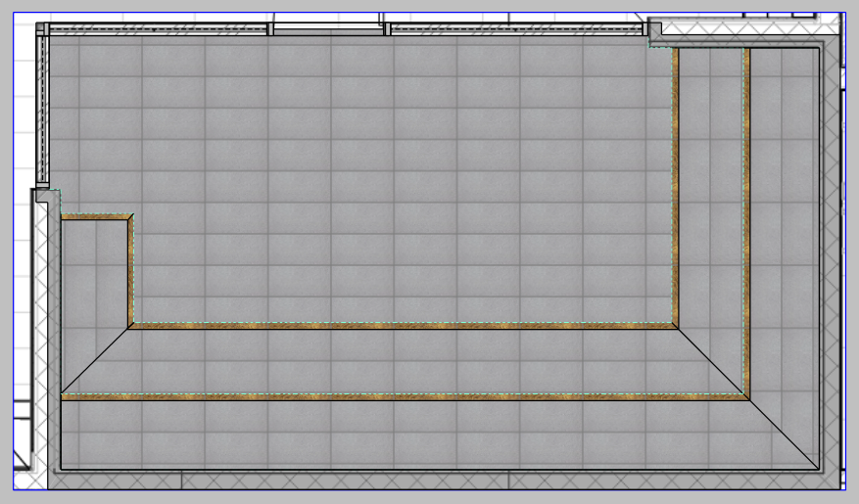Select the window in the left wall
Image resolution: width=859 pixels, height=504 pixels.
click(x=42, y=109)
